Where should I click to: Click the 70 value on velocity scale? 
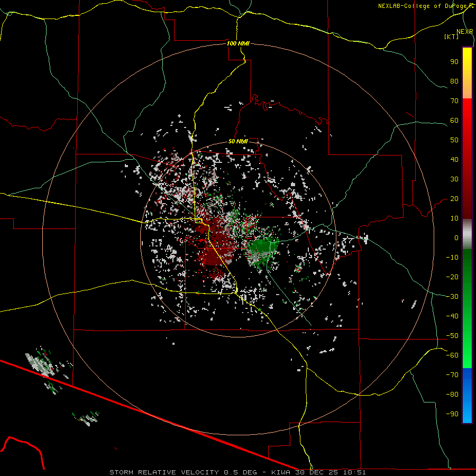click(x=454, y=101)
